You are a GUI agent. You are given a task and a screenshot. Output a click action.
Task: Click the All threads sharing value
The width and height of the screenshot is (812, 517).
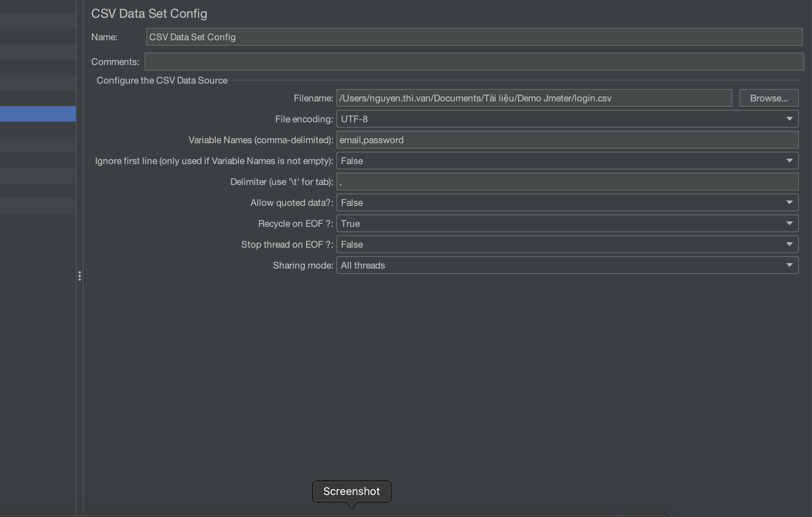click(363, 265)
